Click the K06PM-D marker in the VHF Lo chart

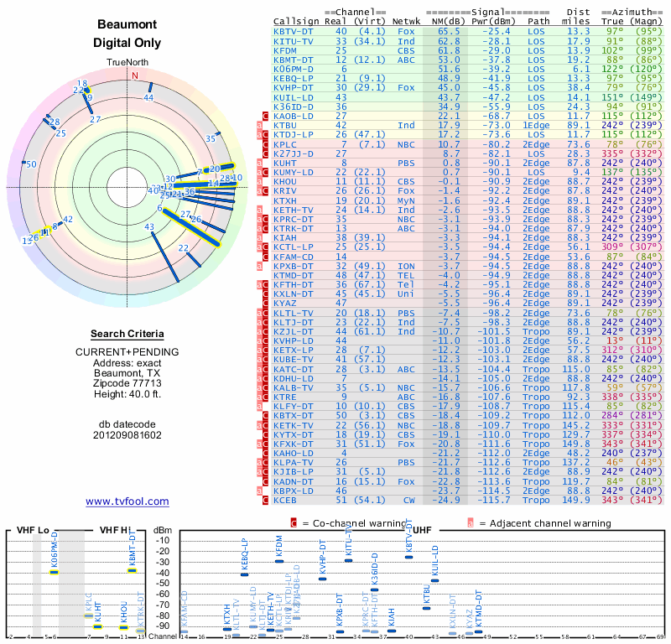[54, 572]
